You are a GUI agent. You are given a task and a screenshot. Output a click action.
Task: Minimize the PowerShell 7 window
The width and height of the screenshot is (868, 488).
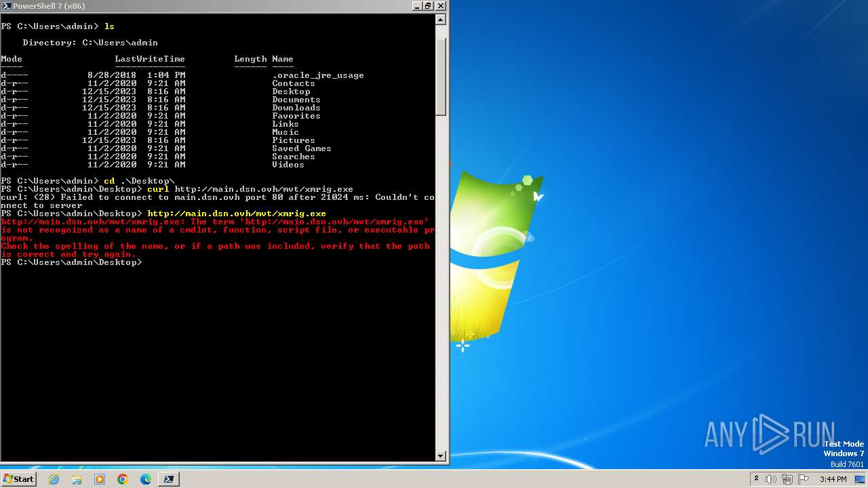pos(417,5)
